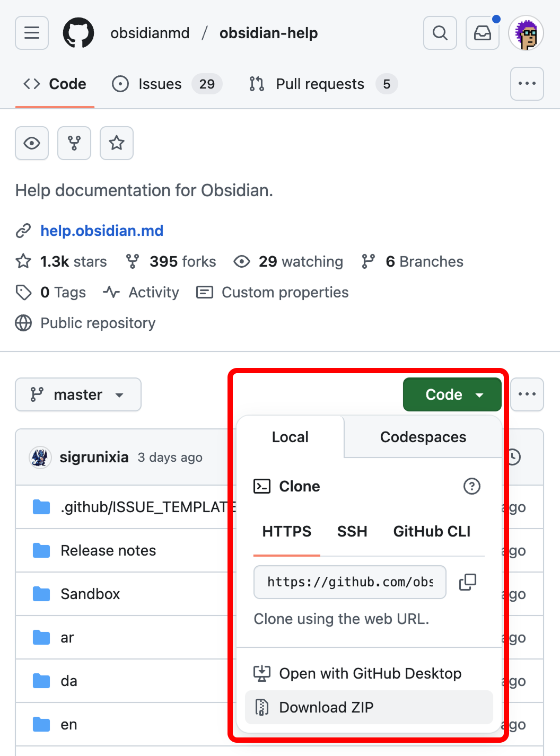The image size is (560, 756).
Task: Click the HTTPS clone URL field
Action: tap(349, 582)
